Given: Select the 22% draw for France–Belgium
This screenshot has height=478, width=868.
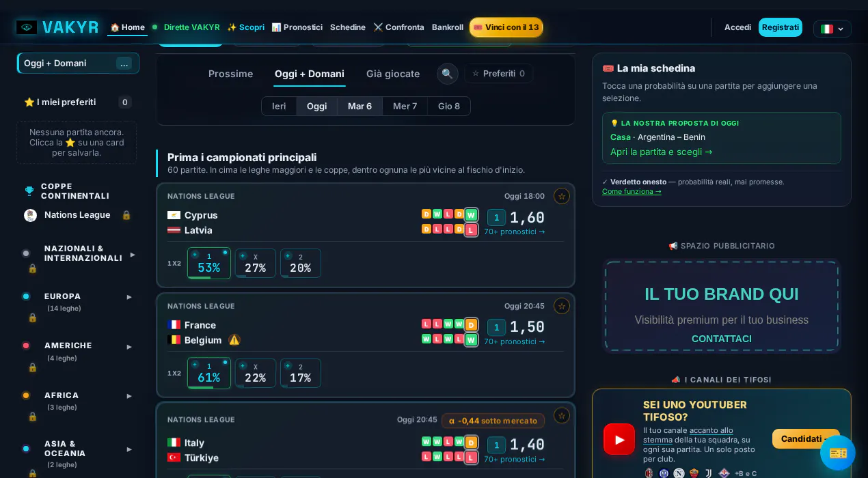Looking at the screenshot, I should [x=256, y=373].
